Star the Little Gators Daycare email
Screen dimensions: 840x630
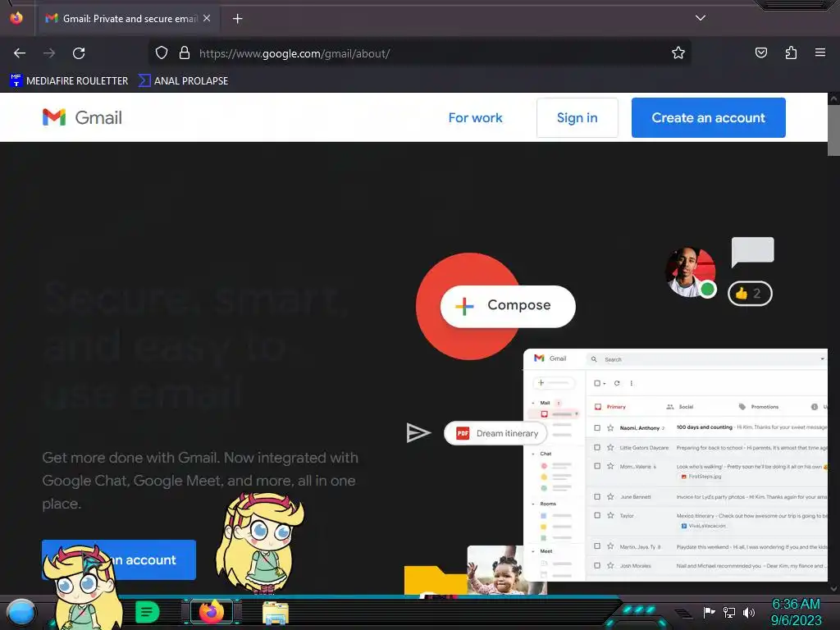tap(610, 447)
